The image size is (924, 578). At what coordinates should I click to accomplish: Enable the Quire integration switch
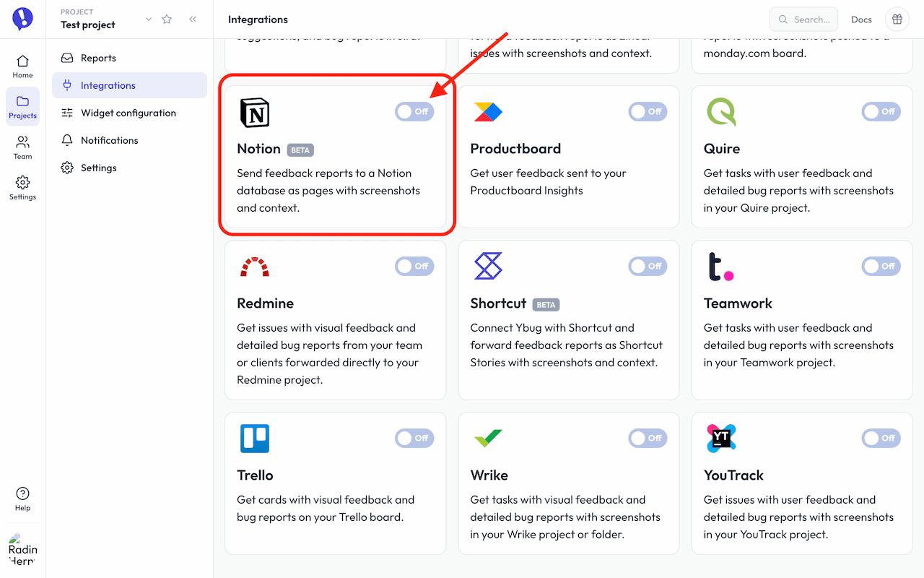(x=881, y=111)
